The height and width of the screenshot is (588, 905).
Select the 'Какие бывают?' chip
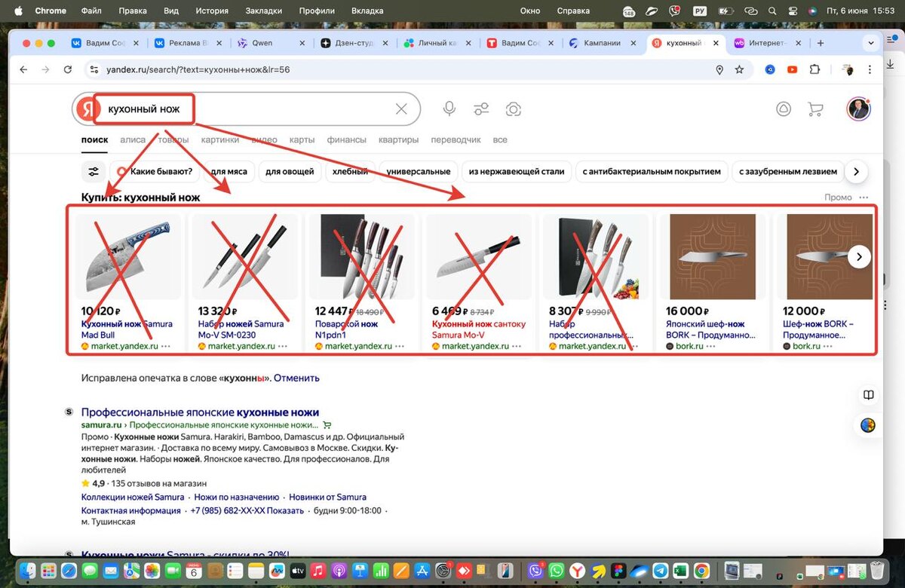pyautogui.click(x=155, y=172)
